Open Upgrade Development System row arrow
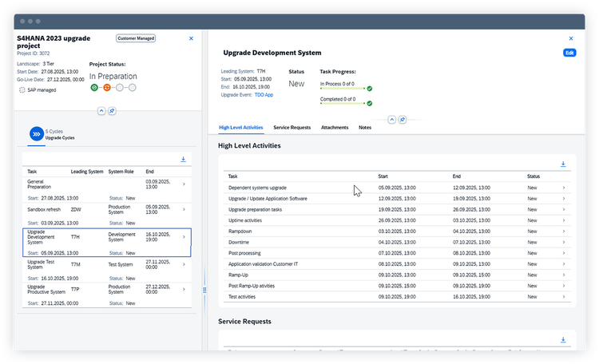The image size is (599, 364). (184, 237)
